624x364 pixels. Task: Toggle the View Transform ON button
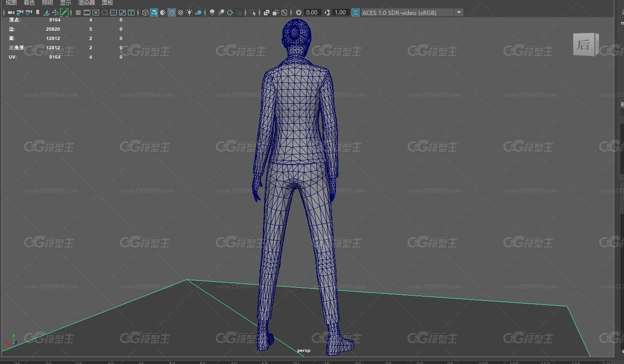coord(356,13)
